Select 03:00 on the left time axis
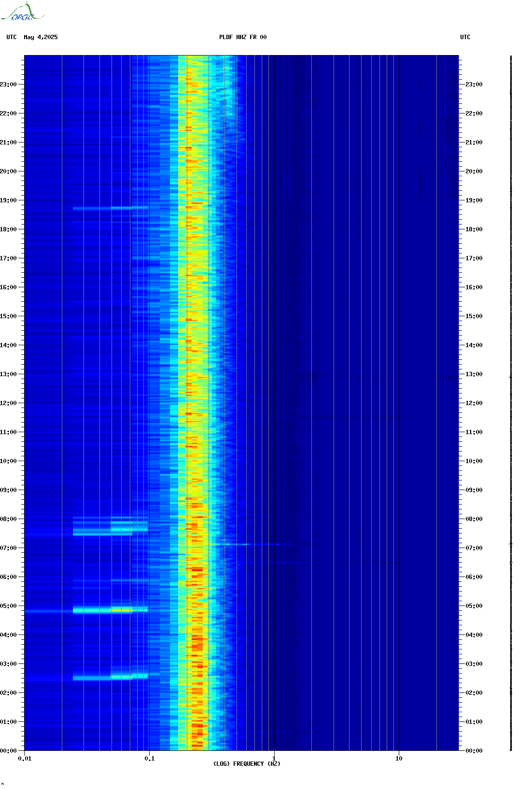This screenshot has width=532, height=789. click(8, 664)
